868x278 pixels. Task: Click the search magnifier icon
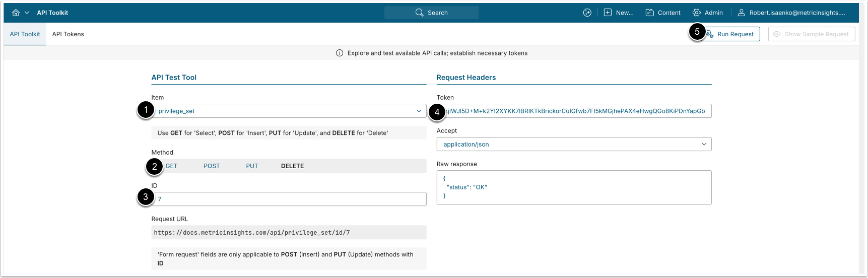point(419,13)
